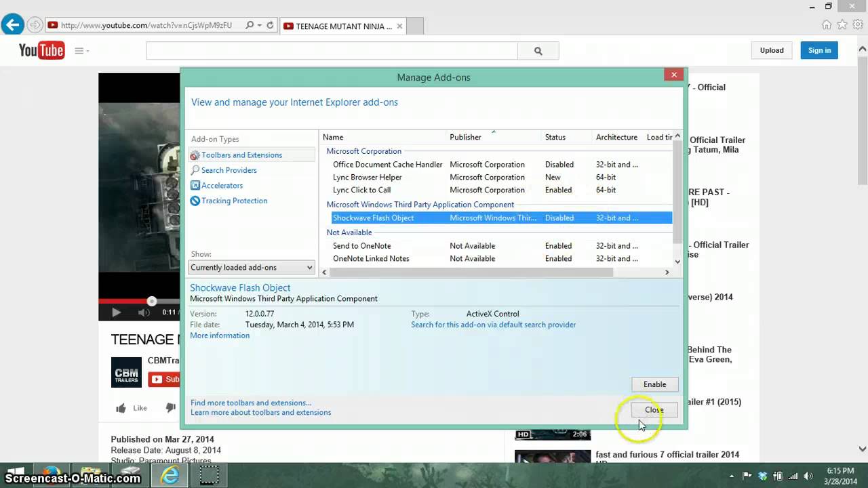Screen dimensions: 868x488
Task: Open the IE Tools gear icon
Action: tap(858, 25)
